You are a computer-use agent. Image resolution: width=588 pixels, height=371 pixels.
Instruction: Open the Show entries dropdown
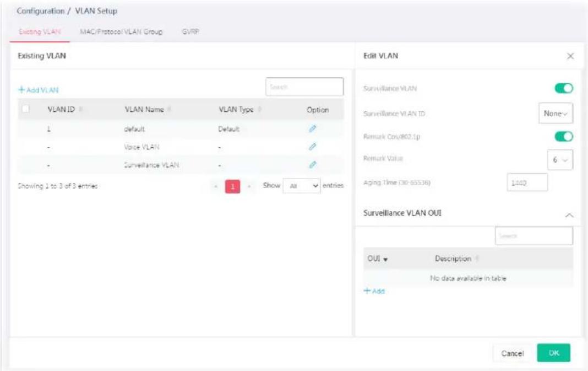coord(302,186)
